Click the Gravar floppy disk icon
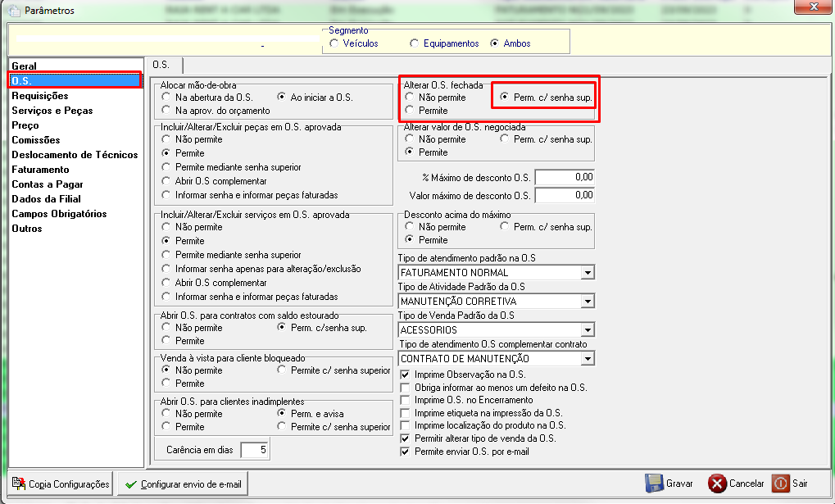This screenshot has height=504, width=835. point(654,484)
